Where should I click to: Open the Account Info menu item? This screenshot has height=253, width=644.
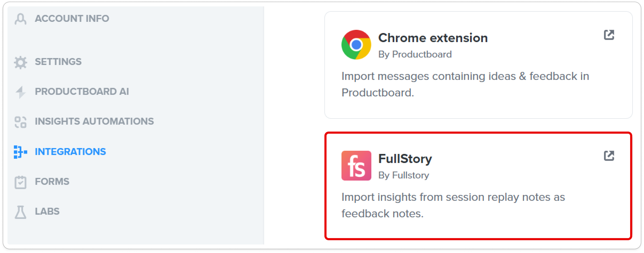pyautogui.click(x=72, y=19)
